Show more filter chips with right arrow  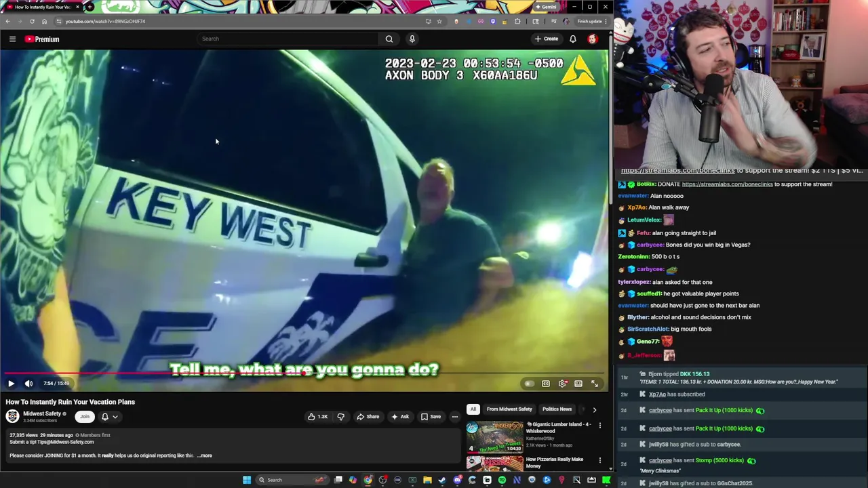[x=595, y=409]
